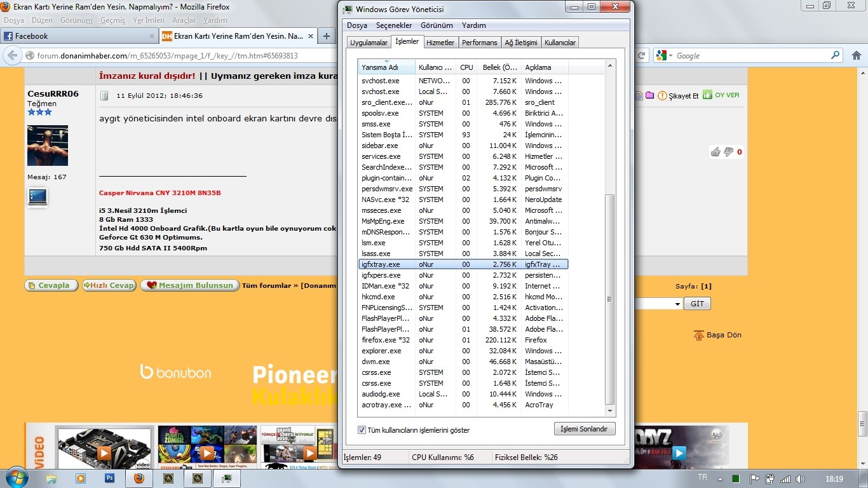Click the search magnifier in Google box
The image size is (868, 488).
[x=835, y=55]
